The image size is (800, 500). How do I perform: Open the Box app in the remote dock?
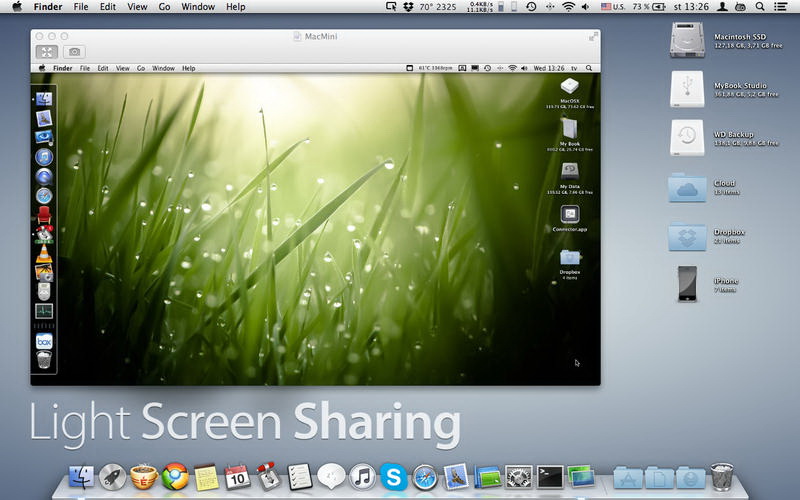44,341
